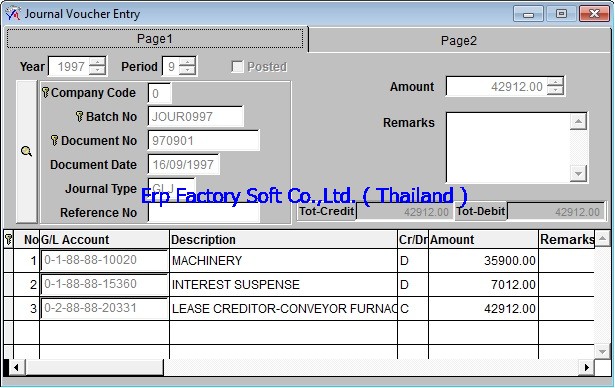Click the Tot-Debit button

pos(480,211)
